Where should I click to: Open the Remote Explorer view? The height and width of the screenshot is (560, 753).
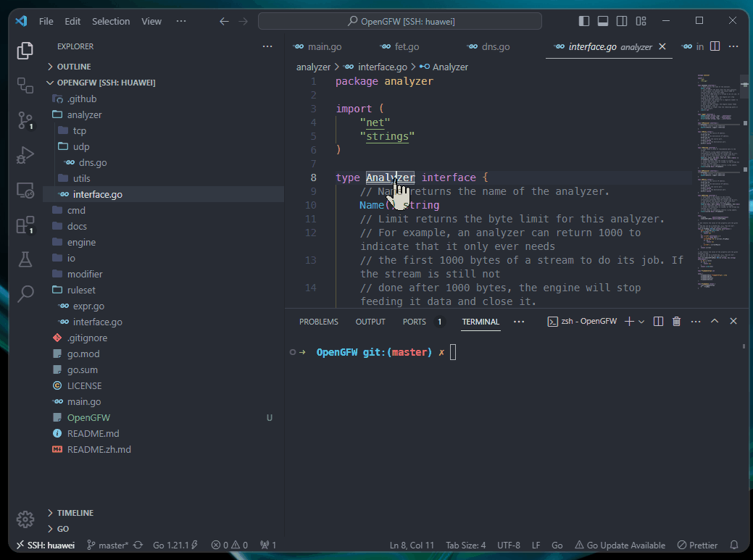tap(25, 191)
